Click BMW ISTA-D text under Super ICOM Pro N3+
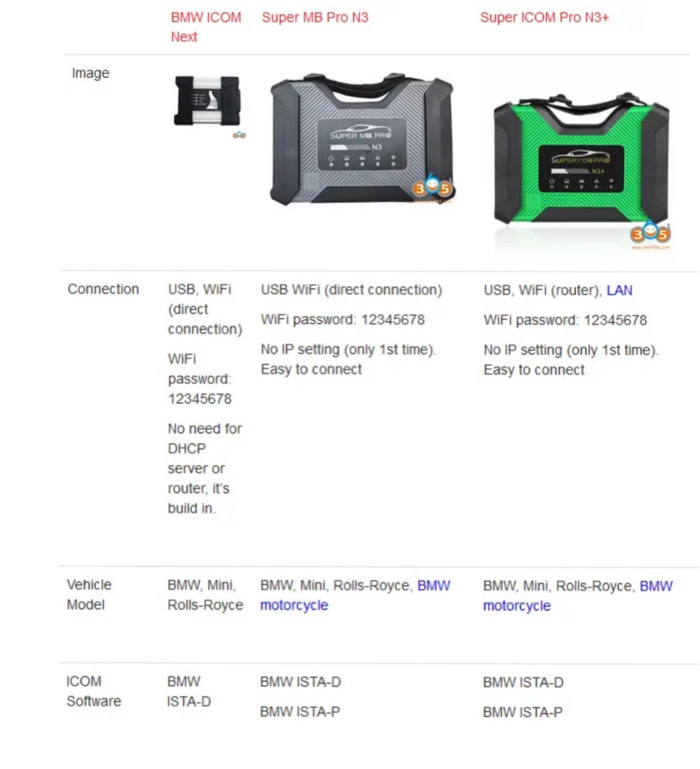 [x=523, y=682]
